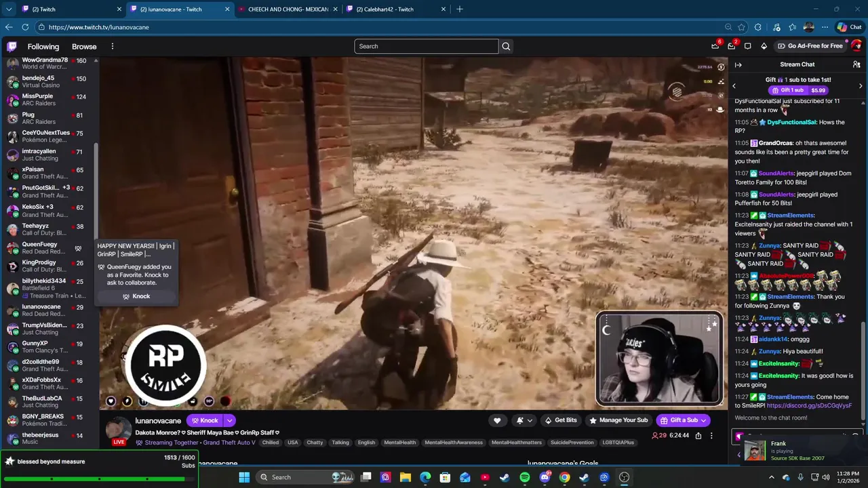This screenshot has width=868, height=488.
Task: Add this page to favorites star
Action: tap(742, 27)
